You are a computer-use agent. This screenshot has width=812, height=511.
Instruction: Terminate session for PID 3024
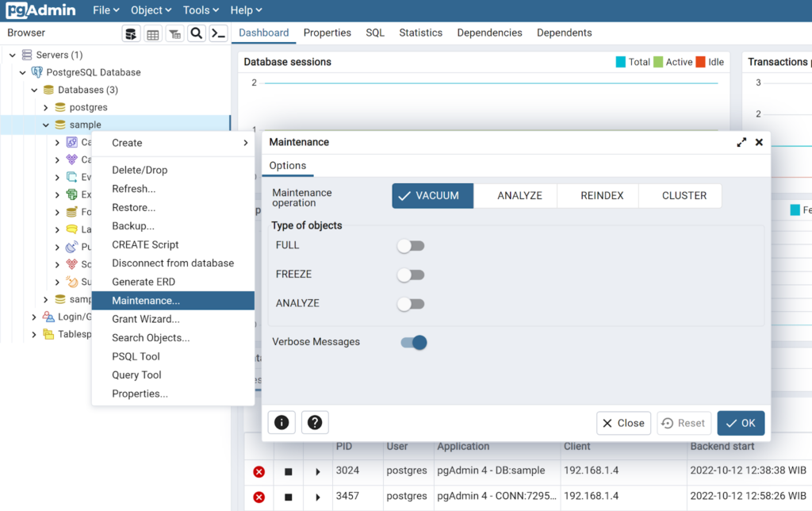[259, 472]
